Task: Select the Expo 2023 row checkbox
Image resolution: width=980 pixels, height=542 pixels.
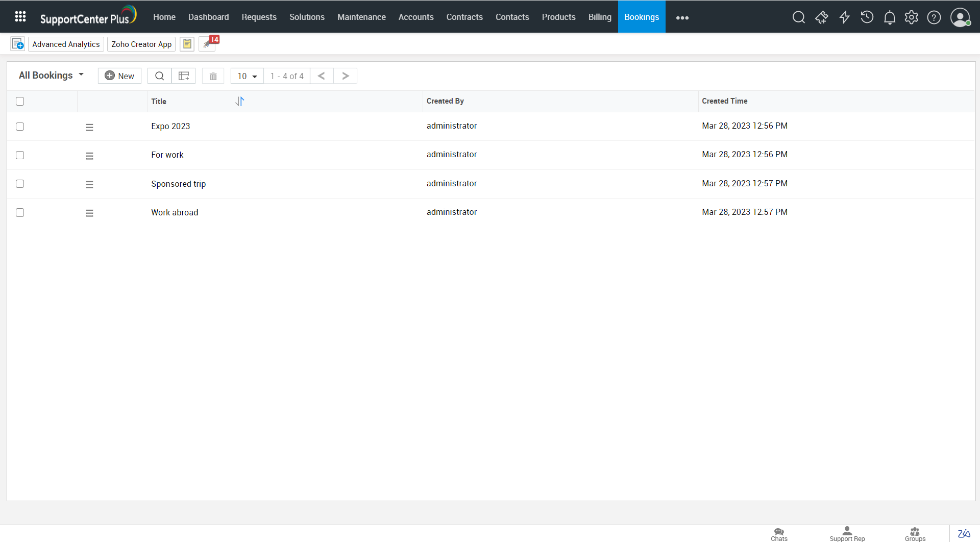Action: point(20,127)
